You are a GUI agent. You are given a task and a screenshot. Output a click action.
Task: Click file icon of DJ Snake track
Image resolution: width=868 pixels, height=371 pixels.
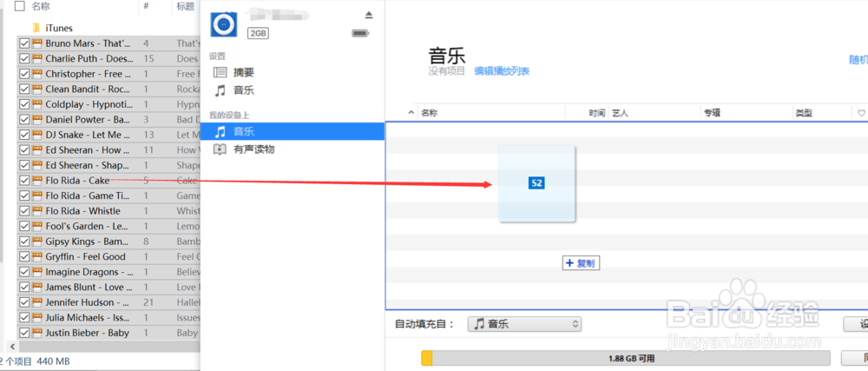(37, 135)
